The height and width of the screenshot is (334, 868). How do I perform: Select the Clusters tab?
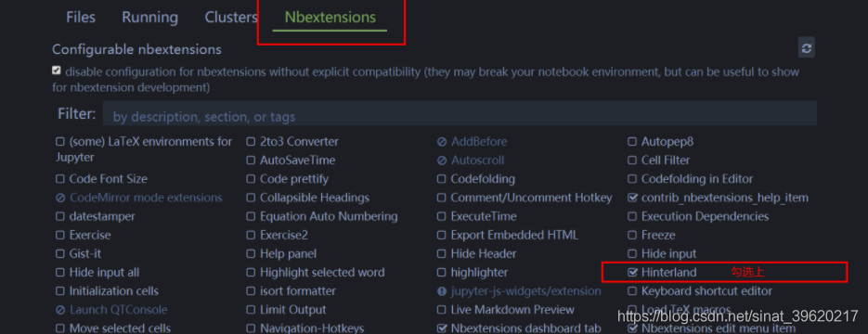[231, 17]
